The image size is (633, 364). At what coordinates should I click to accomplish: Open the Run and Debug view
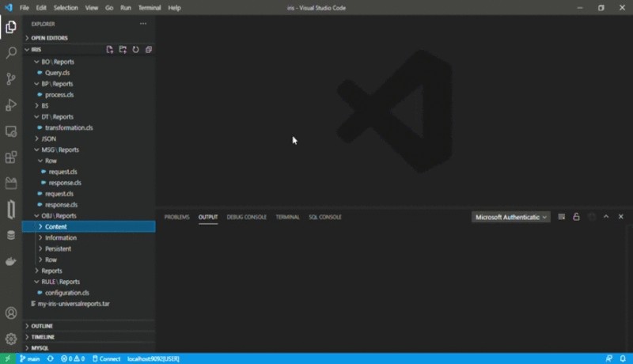(x=11, y=105)
